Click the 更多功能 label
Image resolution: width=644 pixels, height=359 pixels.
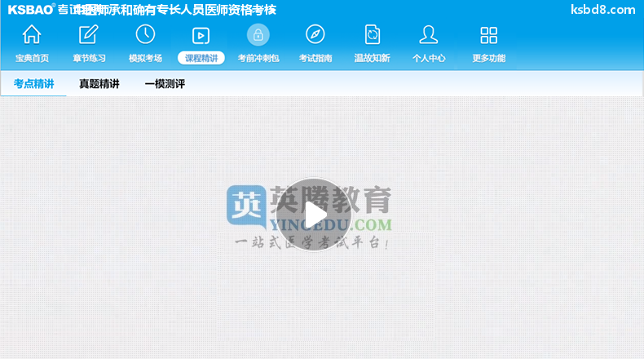pyautogui.click(x=489, y=58)
